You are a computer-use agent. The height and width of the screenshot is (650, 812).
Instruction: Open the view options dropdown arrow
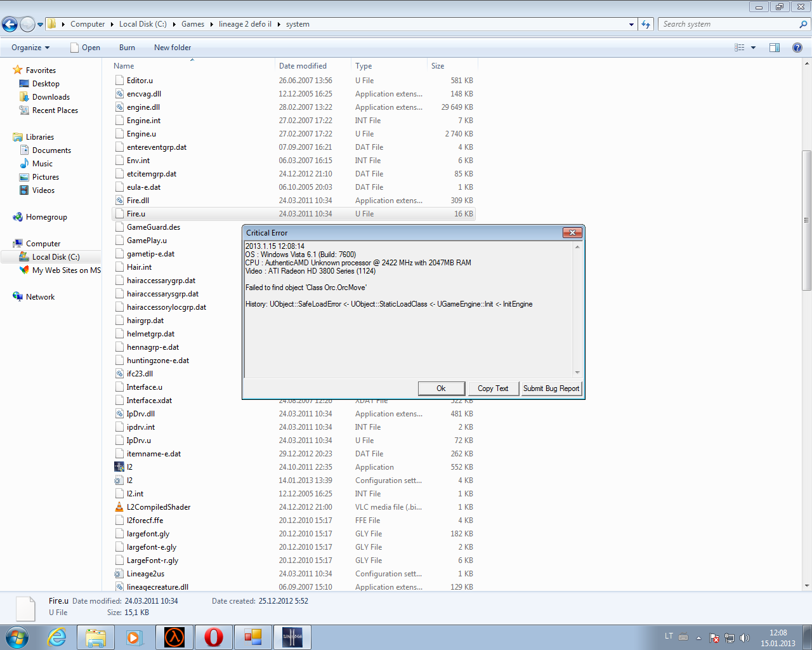click(754, 48)
